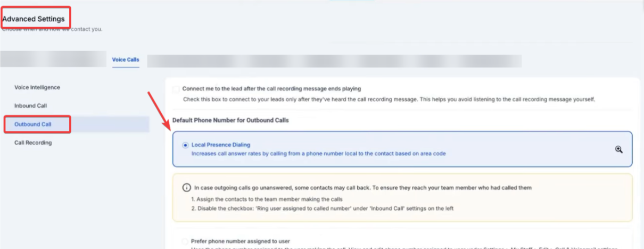
Task: Select Outbound Call in the left sidebar
Action: [33, 124]
